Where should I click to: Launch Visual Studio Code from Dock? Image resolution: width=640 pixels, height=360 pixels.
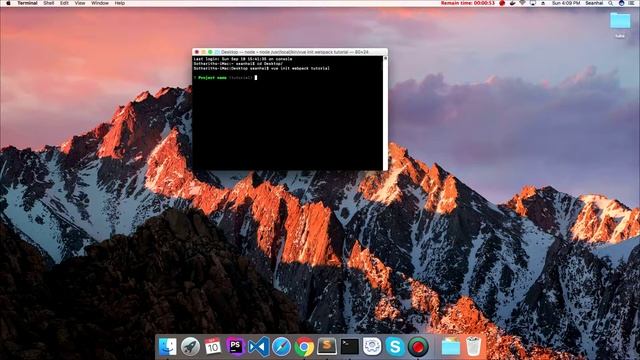[258, 347]
